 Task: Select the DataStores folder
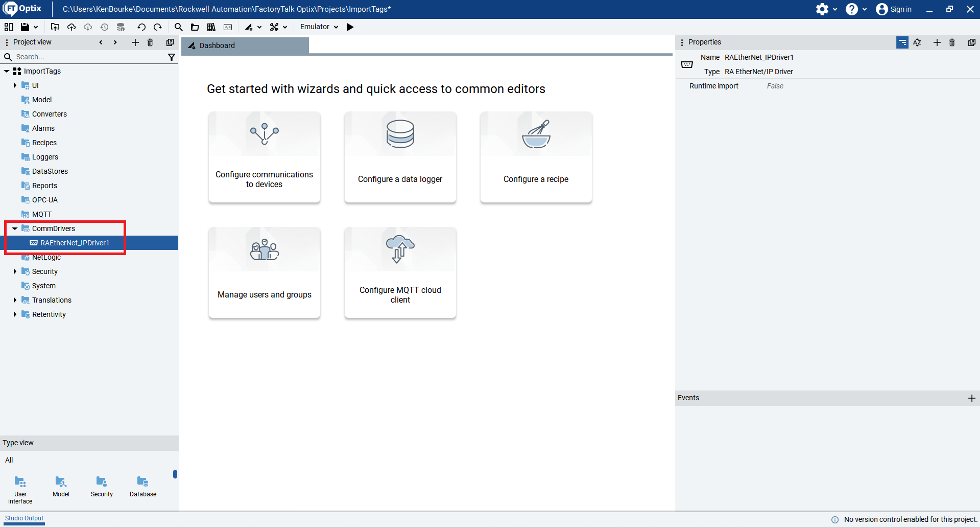50,171
